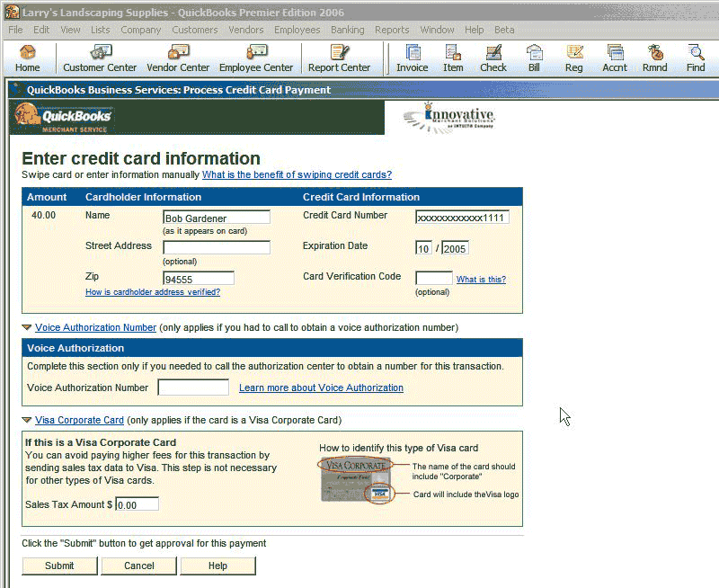The height and width of the screenshot is (588, 719).
Task: Click the Bill toolbar icon
Action: 534,58
